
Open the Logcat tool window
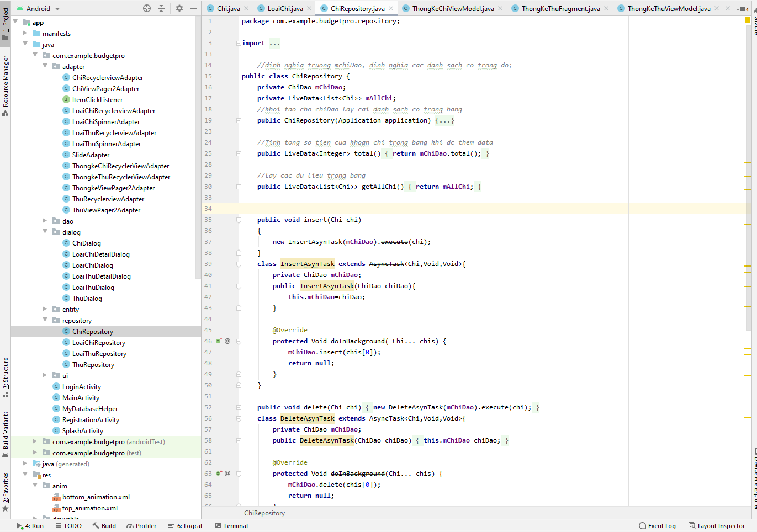coord(186,526)
